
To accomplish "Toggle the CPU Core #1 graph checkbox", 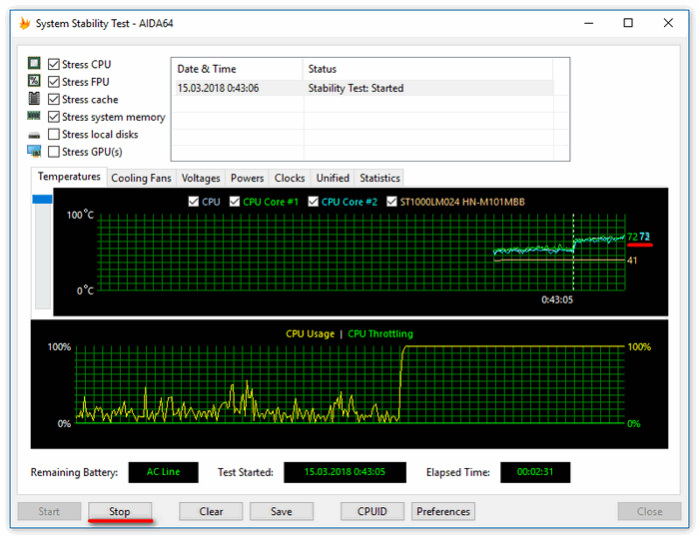I will 234,201.
